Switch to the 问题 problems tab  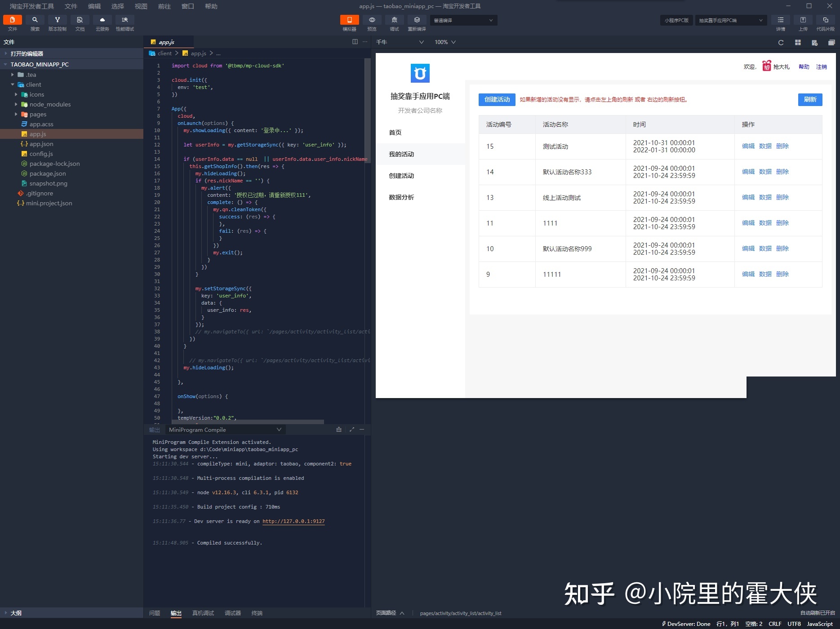[155, 613]
